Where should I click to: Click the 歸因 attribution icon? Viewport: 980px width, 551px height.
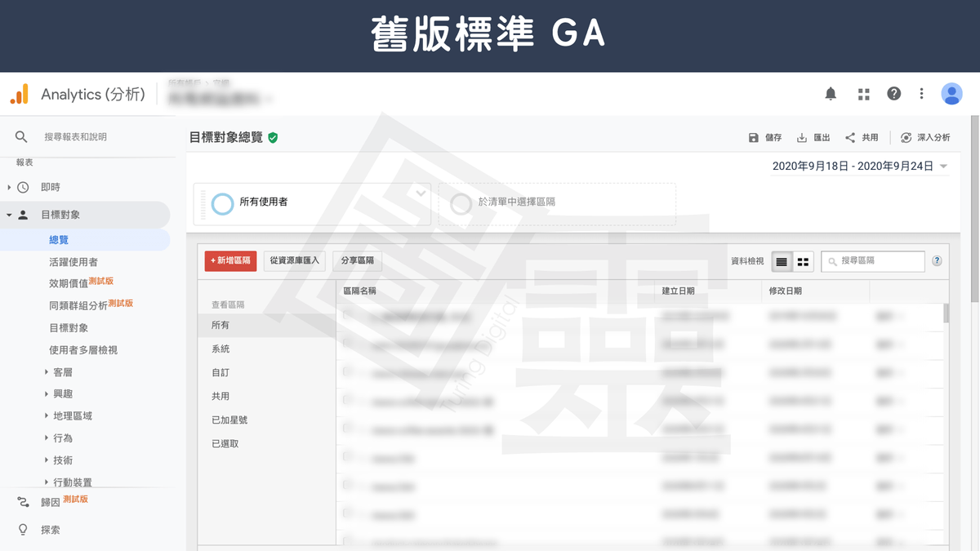click(23, 502)
